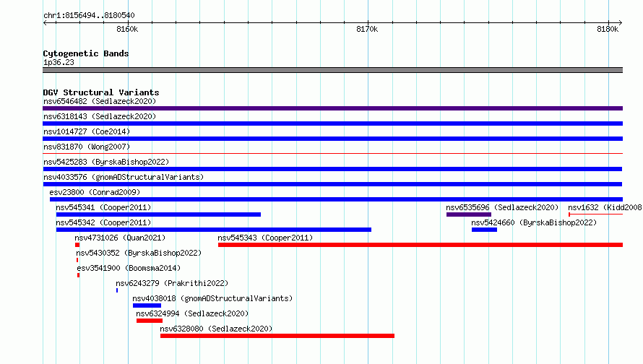Click the blue nsv5425283 variant bar
This screenshot has height=364, width=643.
(332, 169)
